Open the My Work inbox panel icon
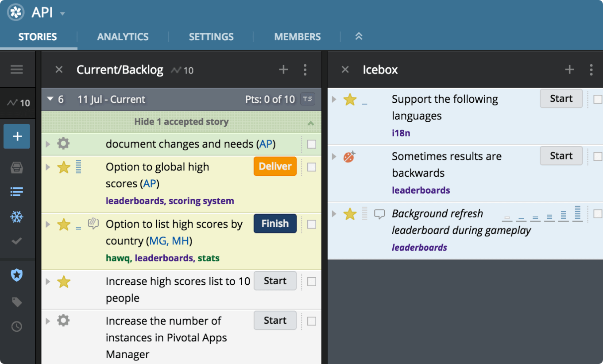This screenshot has width=603, height=364. tap(17, 167)
